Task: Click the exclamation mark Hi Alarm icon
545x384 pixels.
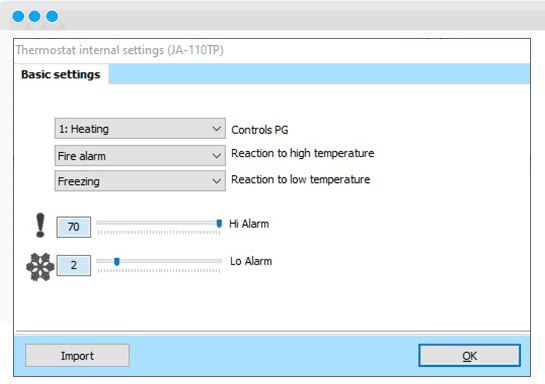Action: pos(40,225)
